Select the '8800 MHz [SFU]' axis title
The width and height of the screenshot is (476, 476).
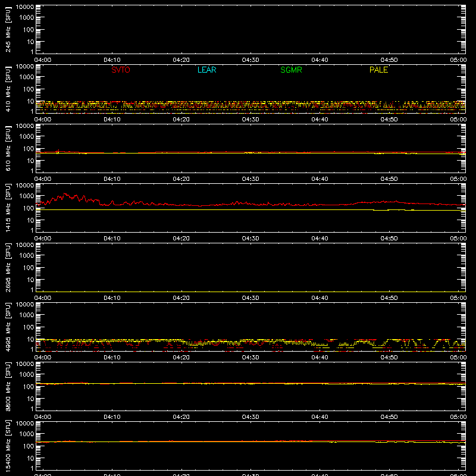[8, 387]
